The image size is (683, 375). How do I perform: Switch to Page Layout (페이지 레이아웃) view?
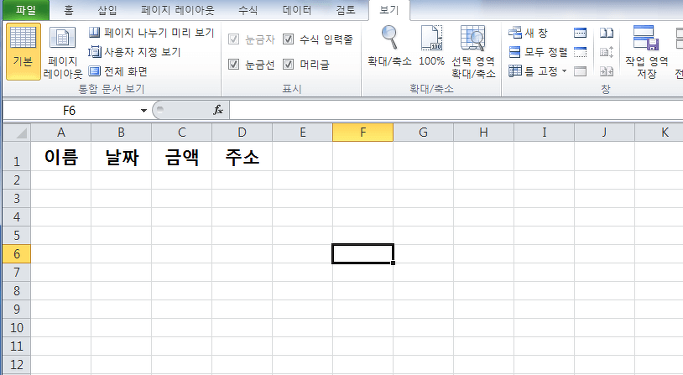pyautogui.click(x=63, y=52)
